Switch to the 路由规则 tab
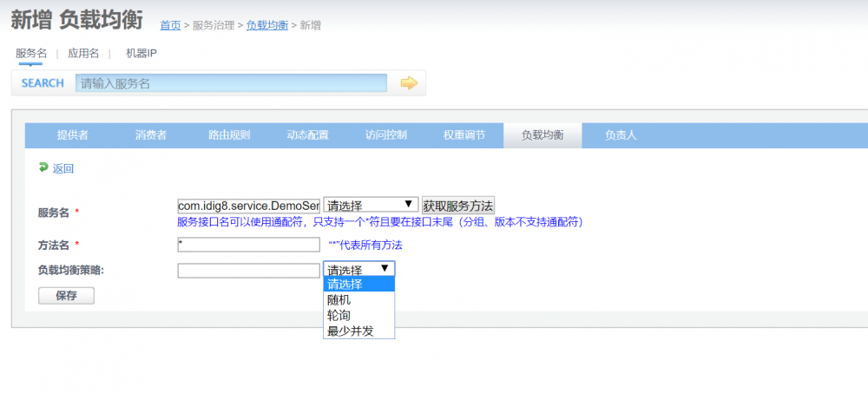Image resolution: width=868 pixels, height=393 pixels. click(229, 135)
